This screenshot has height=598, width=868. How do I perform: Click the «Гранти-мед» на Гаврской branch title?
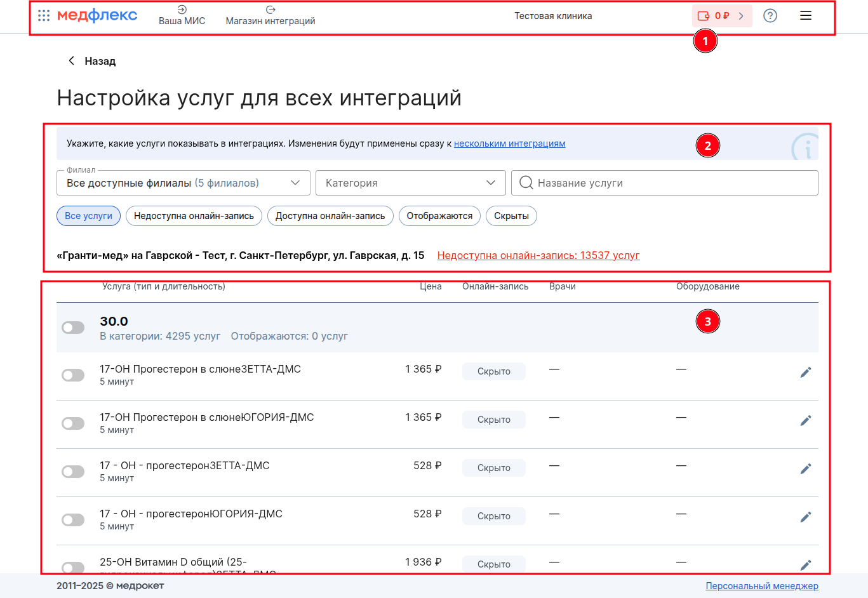[x=241, y=255]
